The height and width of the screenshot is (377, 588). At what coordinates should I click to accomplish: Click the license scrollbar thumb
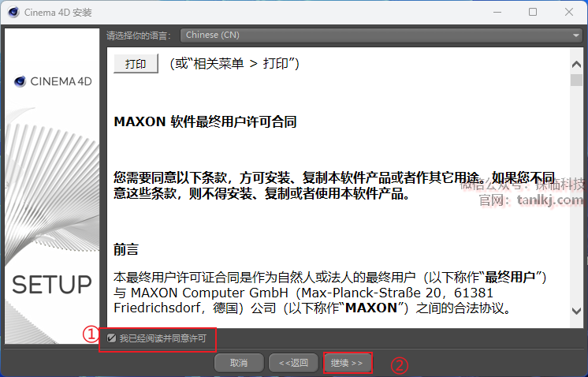576,80
